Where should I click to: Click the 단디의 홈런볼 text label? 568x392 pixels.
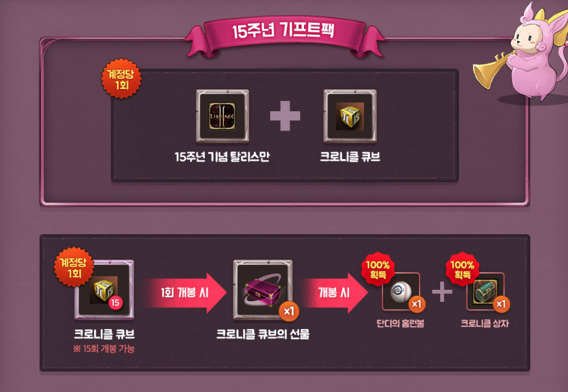tap(400, 323)
